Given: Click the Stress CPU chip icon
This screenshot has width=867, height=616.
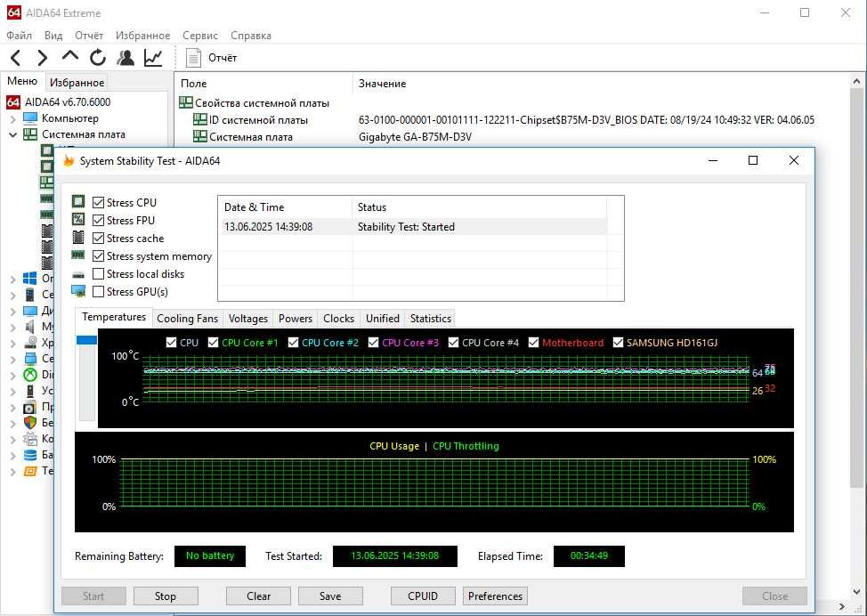Looking at the screenshot, I should click(78, 202).
